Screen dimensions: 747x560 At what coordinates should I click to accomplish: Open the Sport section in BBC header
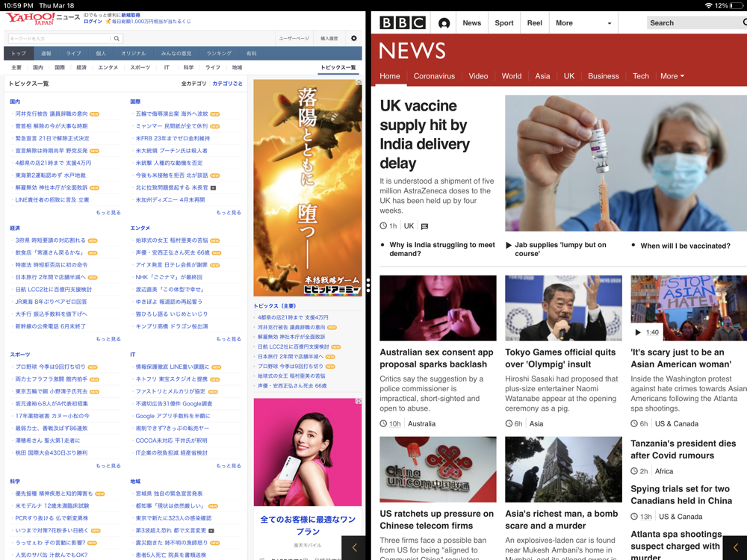point(504,23)
